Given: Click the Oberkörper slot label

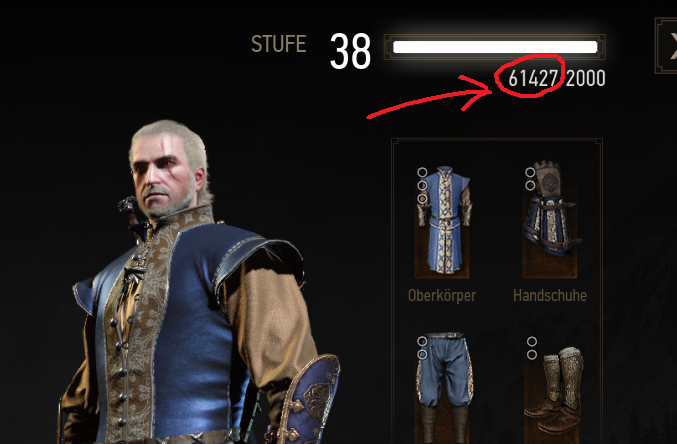Looking at the screenshot, I should (x=442, y=295).
